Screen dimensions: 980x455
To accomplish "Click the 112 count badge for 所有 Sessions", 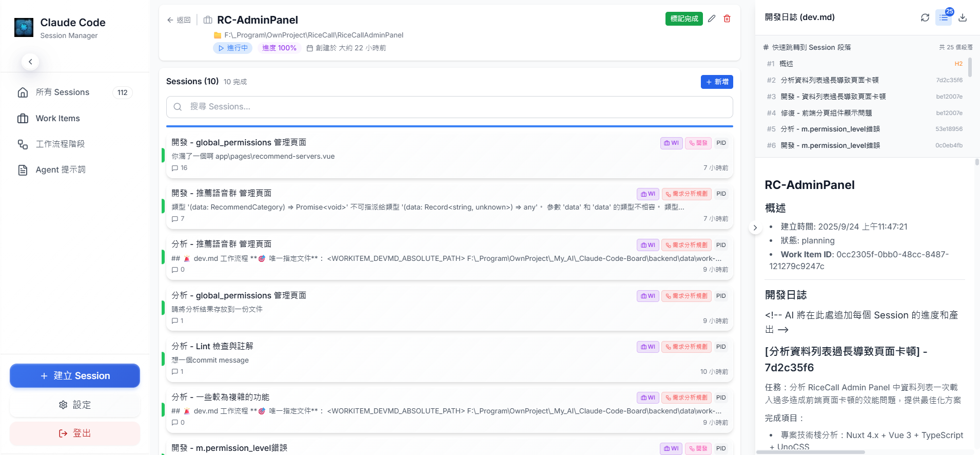I will pyautogui.click(x=122, y=92).
